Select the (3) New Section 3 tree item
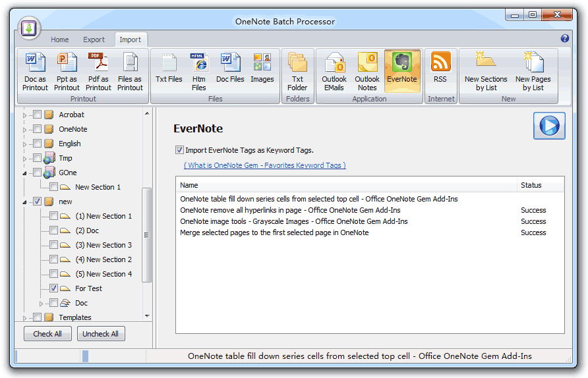Viewport: 588px width, 378px height. pos(103,245)
